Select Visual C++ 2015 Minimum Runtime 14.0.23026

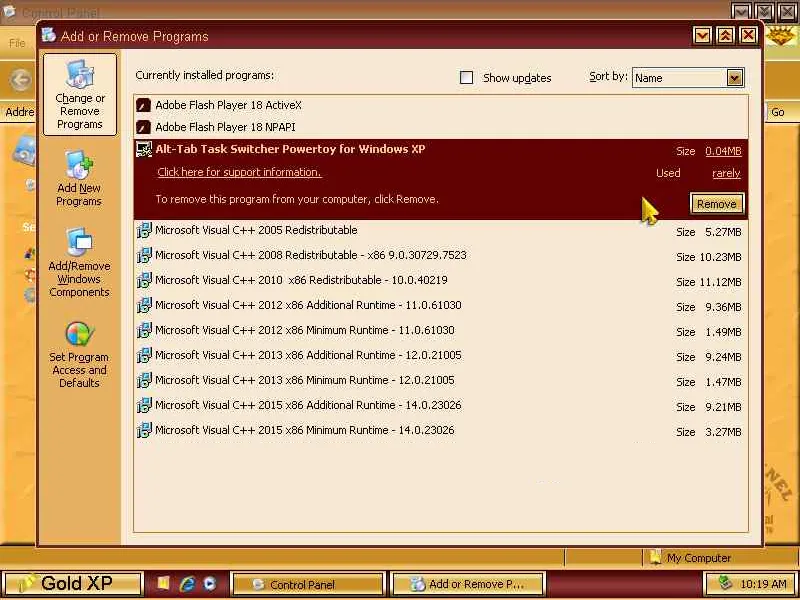click(x=441, y=431)
